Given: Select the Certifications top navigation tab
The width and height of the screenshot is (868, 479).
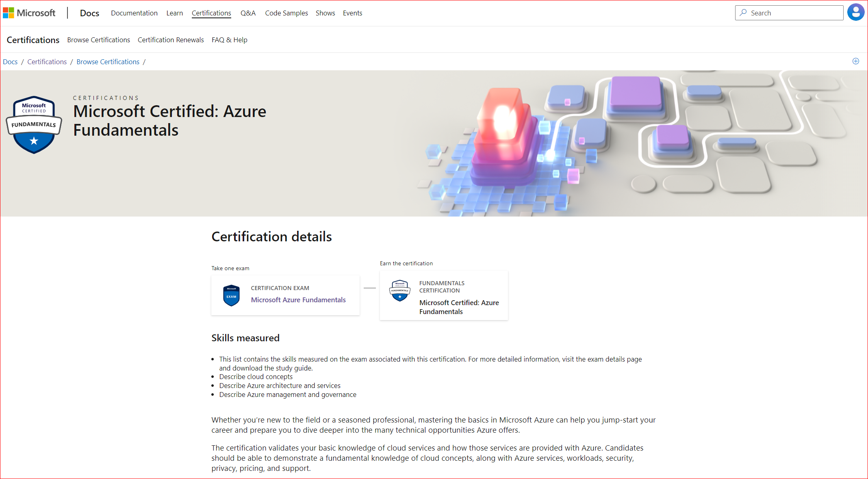Looking at the screenshot, I should coord(211,13).
